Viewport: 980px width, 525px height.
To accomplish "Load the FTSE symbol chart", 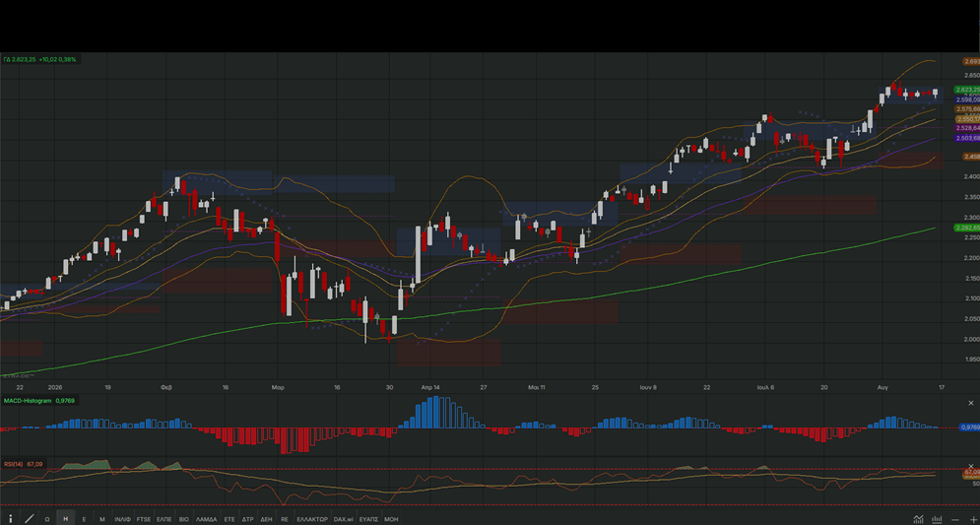I will pos(144,519).
